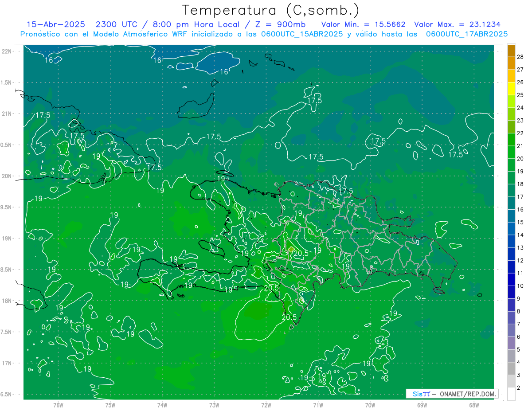This screenshot has height=411, width=532.
Task: Click the '76W' longitude axis label
Action: (x=58, y=406)
